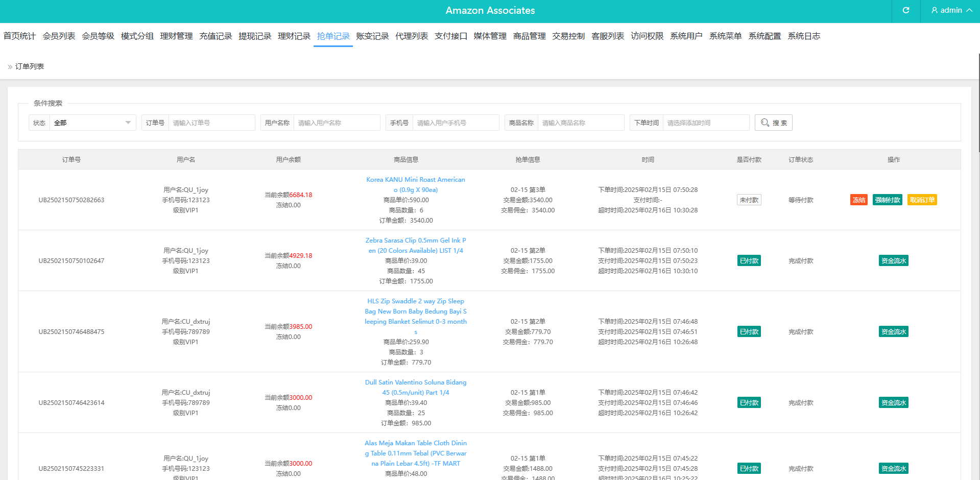The image size is (980, 480).
Task: Click the breadcrumb double-arrow icon
Action: pyautogui.click(x=10, y=67)
